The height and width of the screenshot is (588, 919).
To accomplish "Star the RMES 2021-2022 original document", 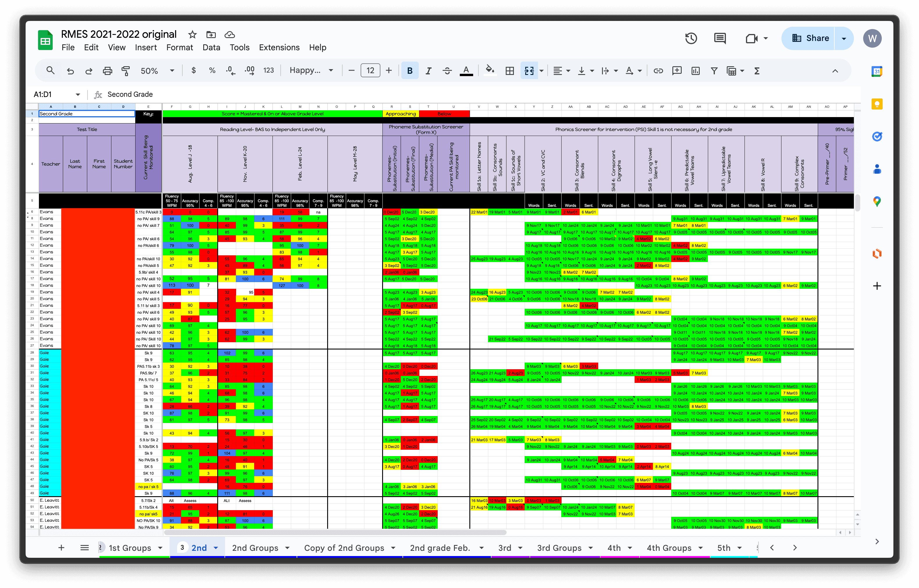I will [192, 35].
